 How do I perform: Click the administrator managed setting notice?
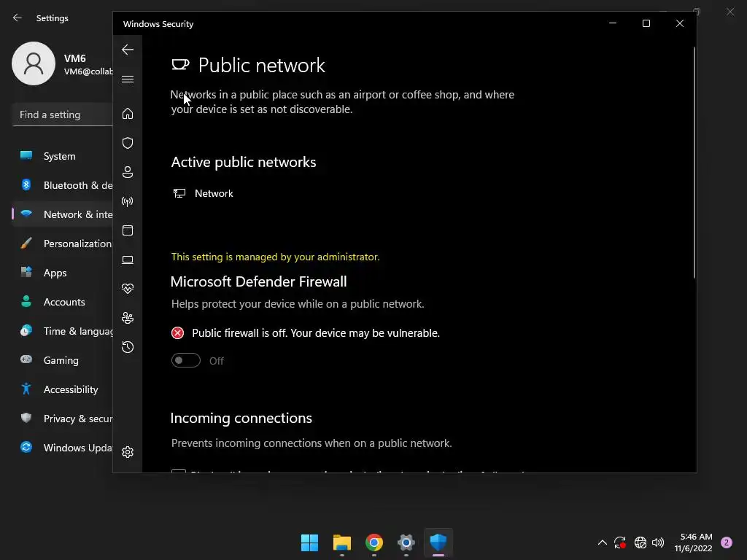(x=275, y=257)
